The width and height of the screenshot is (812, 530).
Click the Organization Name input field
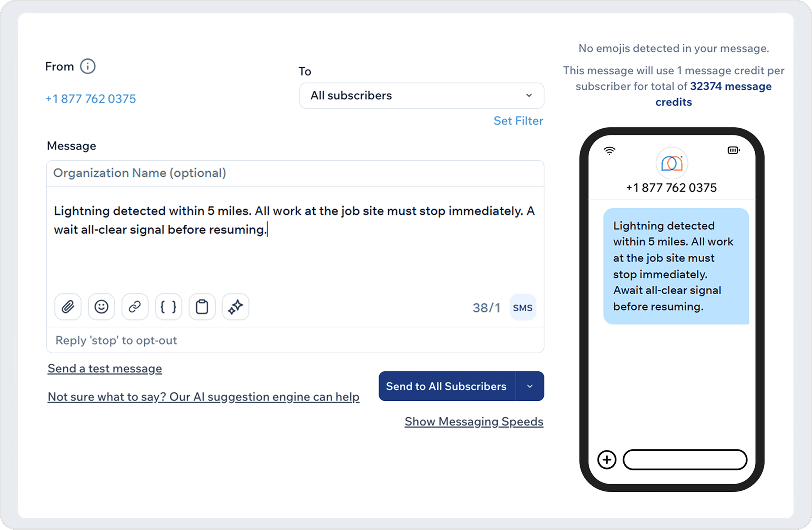[x=295, y=173]
